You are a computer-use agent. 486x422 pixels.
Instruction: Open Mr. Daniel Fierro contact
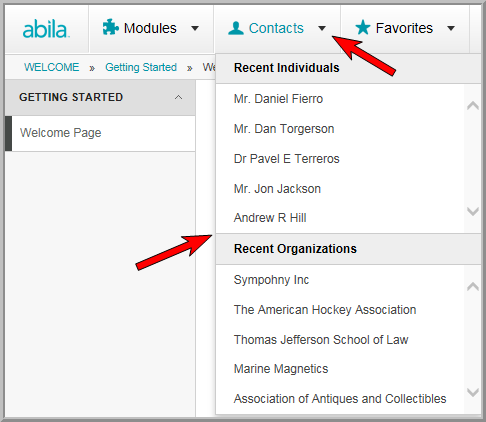tap(278, 99)
